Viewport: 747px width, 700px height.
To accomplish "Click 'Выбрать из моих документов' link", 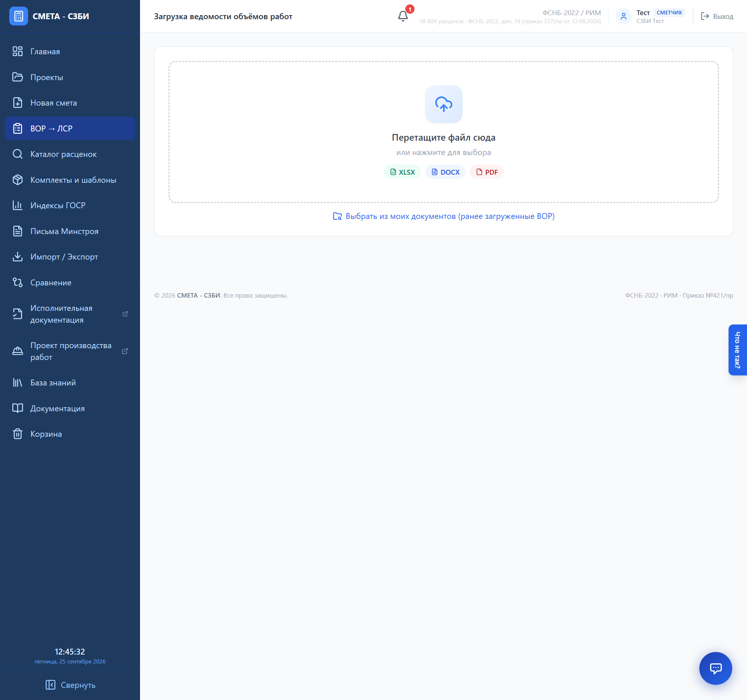I will coord(443,216).
